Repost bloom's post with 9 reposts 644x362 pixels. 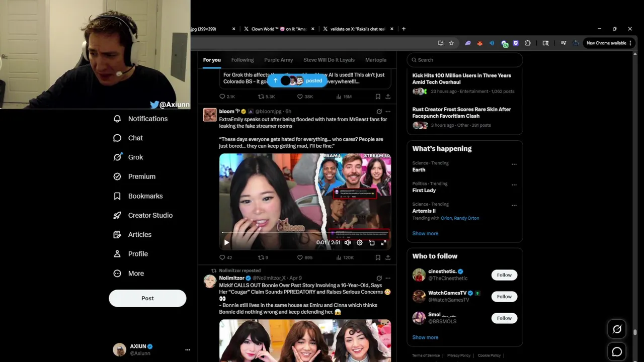point(263,257)
